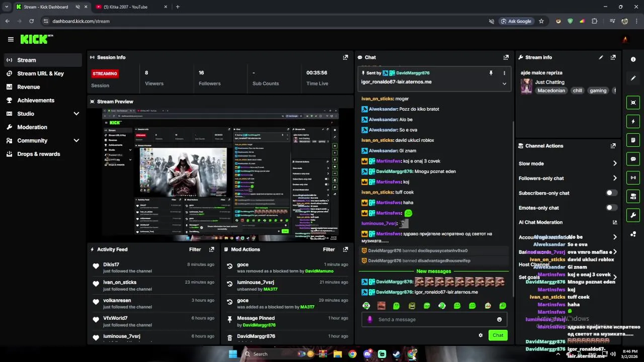Screen dimensions: 644x362
Task: Jump to New messages in chat
Action: 434,271
